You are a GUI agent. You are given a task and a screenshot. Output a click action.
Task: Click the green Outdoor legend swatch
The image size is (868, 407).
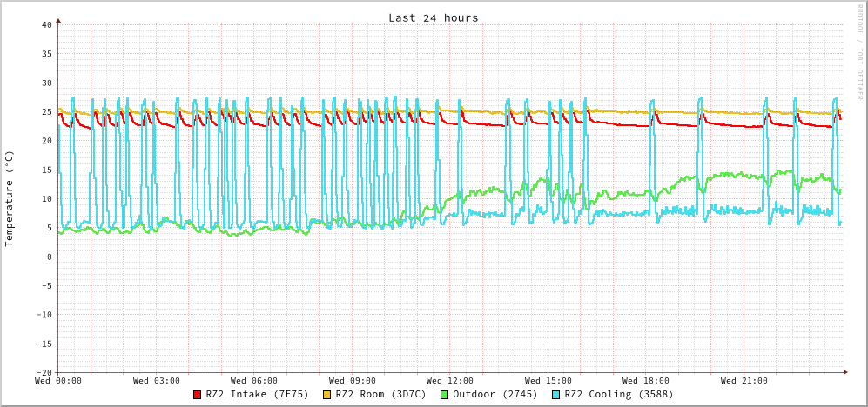click(444, 395)
